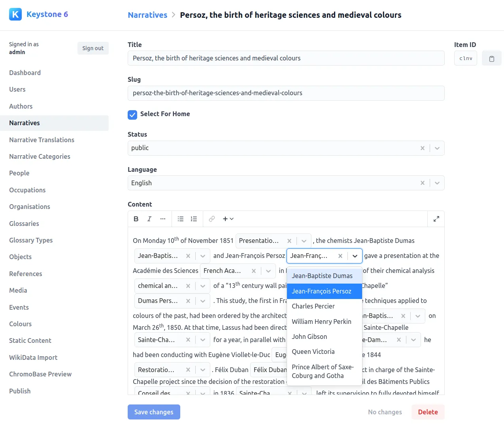
Task: Expand the Language dropdown
Action: click(x=437, y=183)
